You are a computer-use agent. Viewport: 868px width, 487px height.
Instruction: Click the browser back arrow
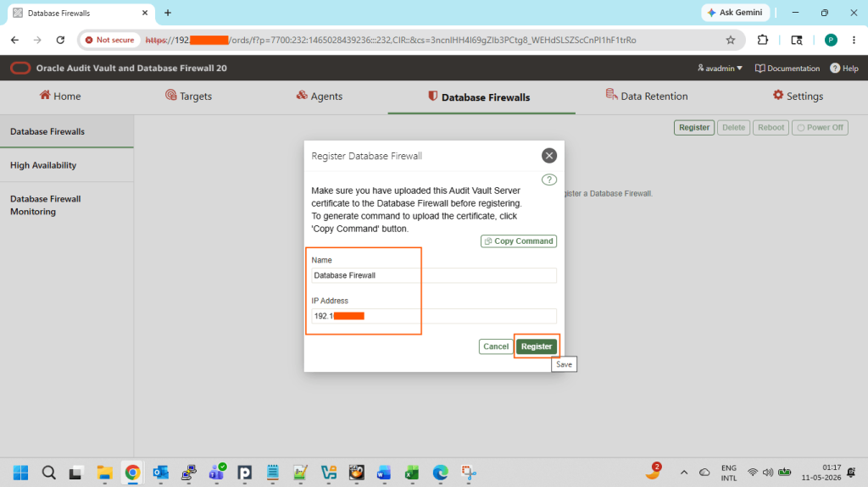tap(15, 40)
